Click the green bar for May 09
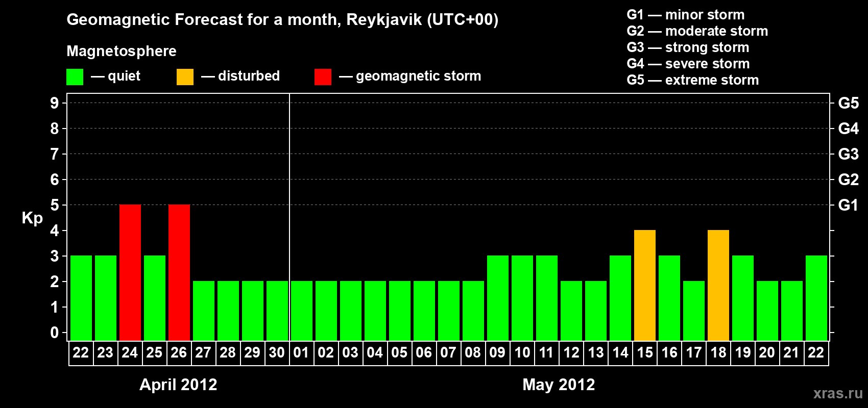 pyautogui.click(x=498, y=298)
